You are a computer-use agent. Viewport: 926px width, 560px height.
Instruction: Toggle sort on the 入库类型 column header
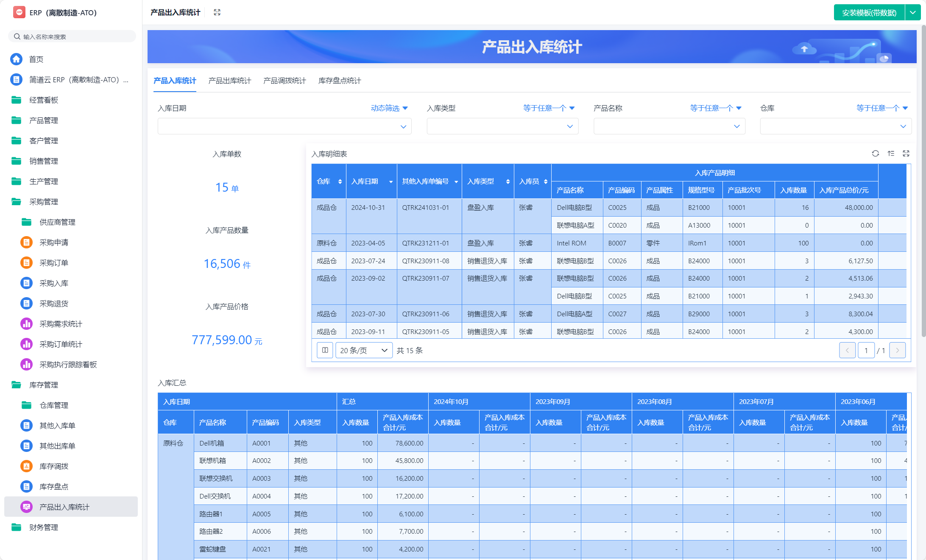click(508, 181)
